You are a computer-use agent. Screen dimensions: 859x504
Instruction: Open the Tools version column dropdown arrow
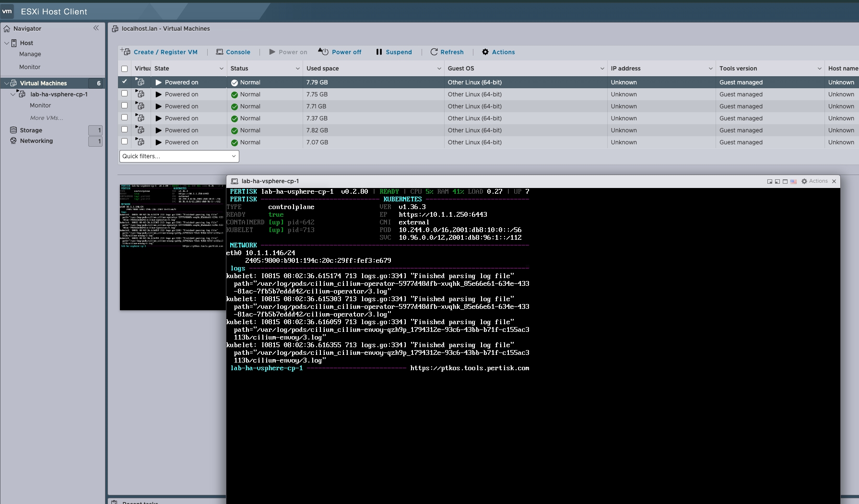click(820, 69)
